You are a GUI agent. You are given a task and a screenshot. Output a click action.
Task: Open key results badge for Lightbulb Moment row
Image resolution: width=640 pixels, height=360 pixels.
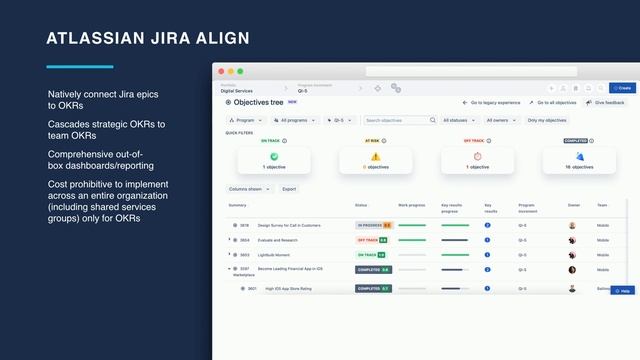(x=487, y=255)
